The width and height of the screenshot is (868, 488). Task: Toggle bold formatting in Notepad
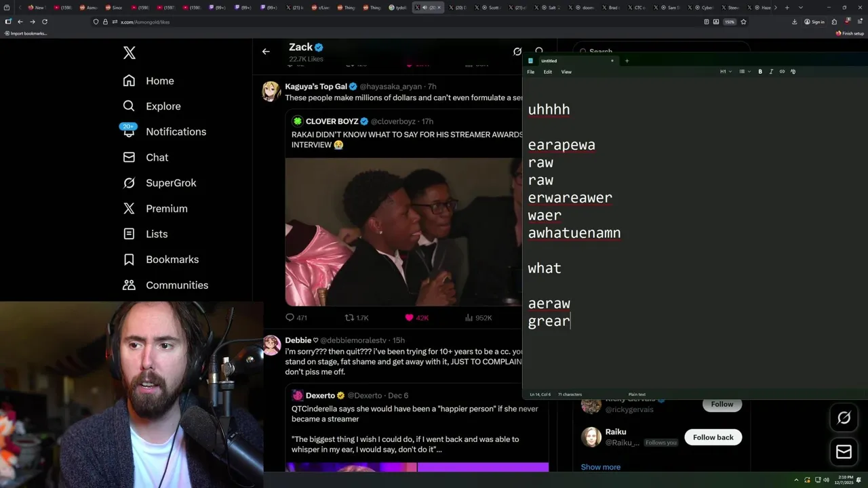click(760, 72)
